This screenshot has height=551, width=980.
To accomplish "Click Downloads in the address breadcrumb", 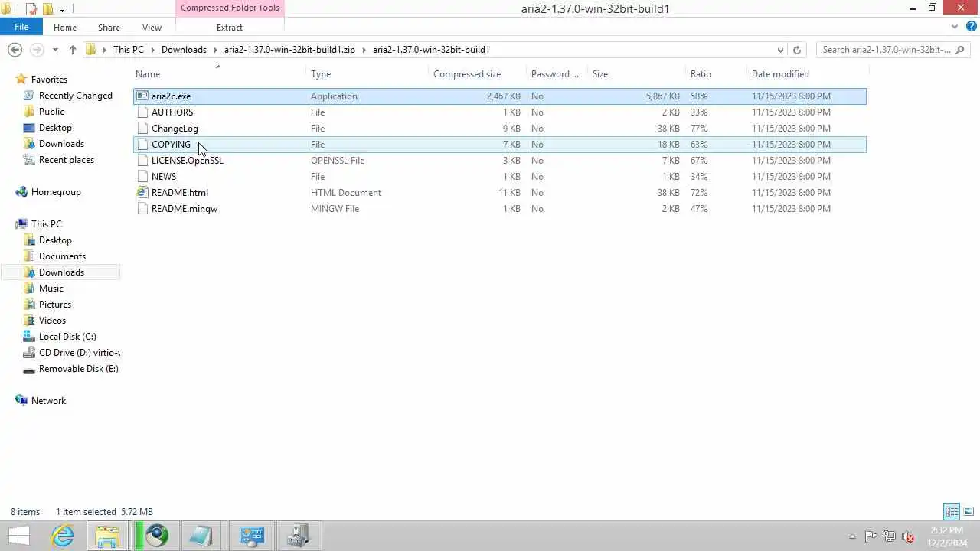I will [184, 50].
